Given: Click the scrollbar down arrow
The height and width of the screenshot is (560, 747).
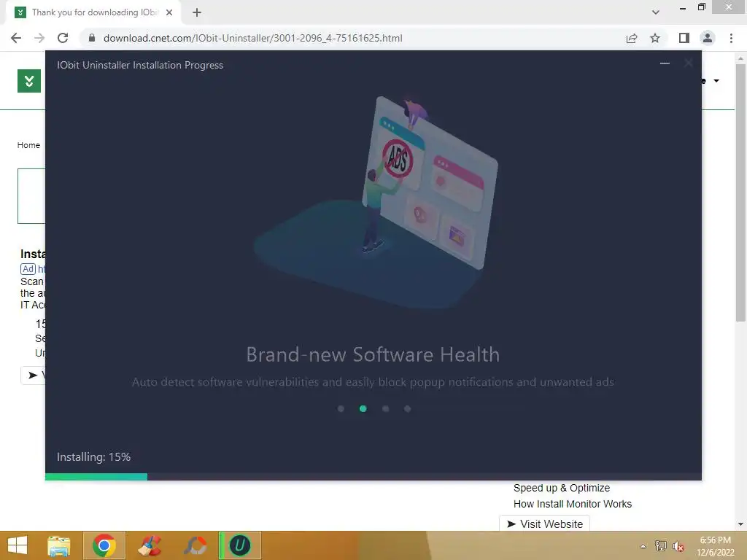Looking at the screenshot, I should (740, 524).
